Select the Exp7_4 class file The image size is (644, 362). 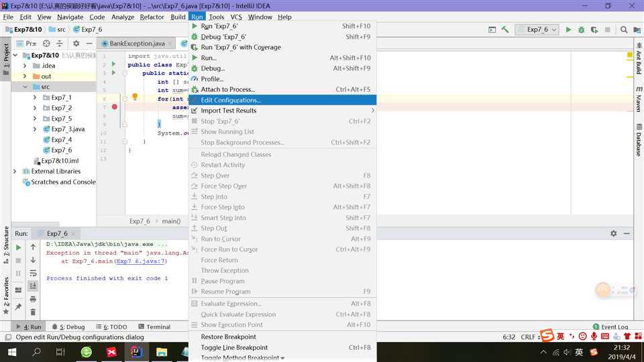pos(62,139)
